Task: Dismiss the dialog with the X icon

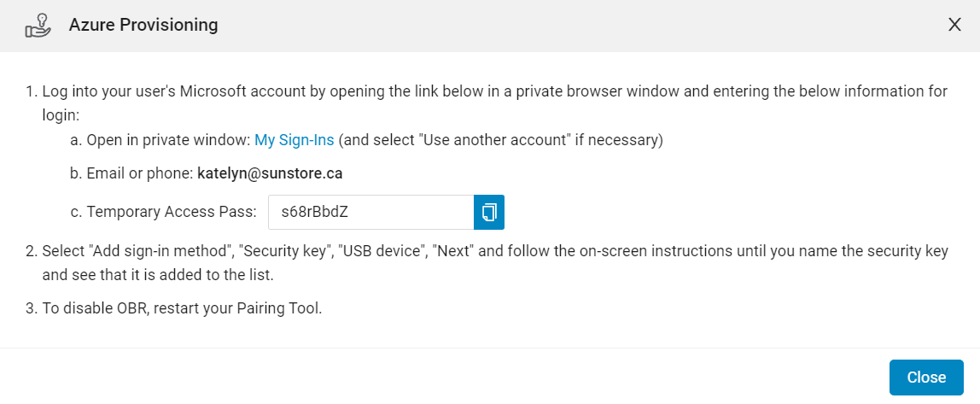Action: pos(954,25)
